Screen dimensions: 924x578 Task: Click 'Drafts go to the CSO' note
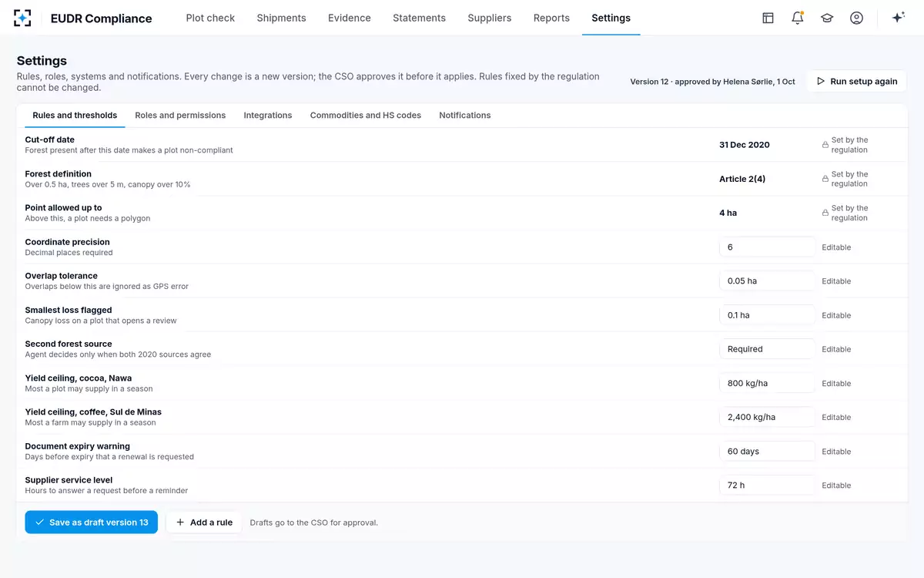tap(313, 523)
